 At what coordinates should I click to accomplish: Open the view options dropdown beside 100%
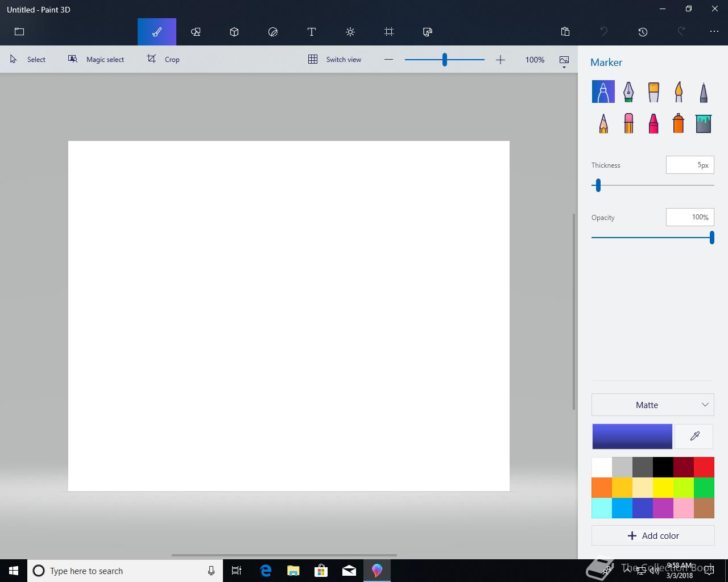tap(564, 61)
